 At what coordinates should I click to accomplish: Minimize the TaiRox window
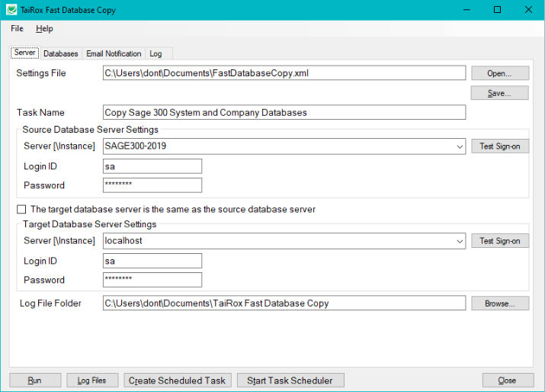click(x=466, y=10)
